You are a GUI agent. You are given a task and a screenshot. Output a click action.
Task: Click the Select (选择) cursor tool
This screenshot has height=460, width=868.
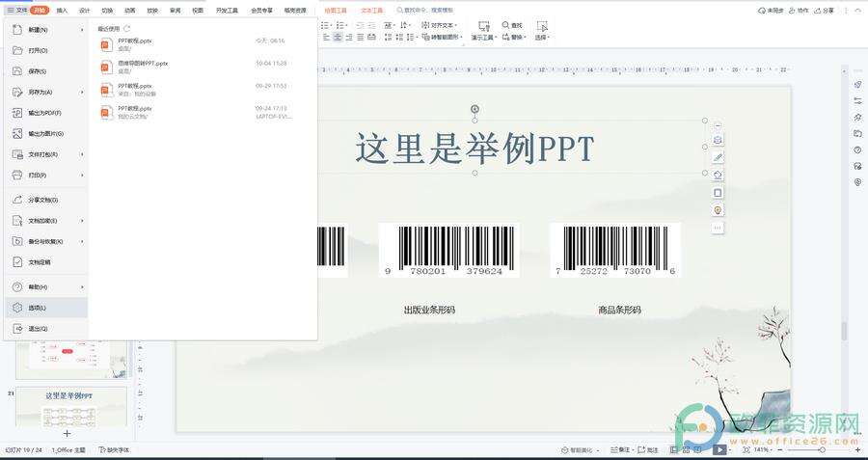[541, 31]
